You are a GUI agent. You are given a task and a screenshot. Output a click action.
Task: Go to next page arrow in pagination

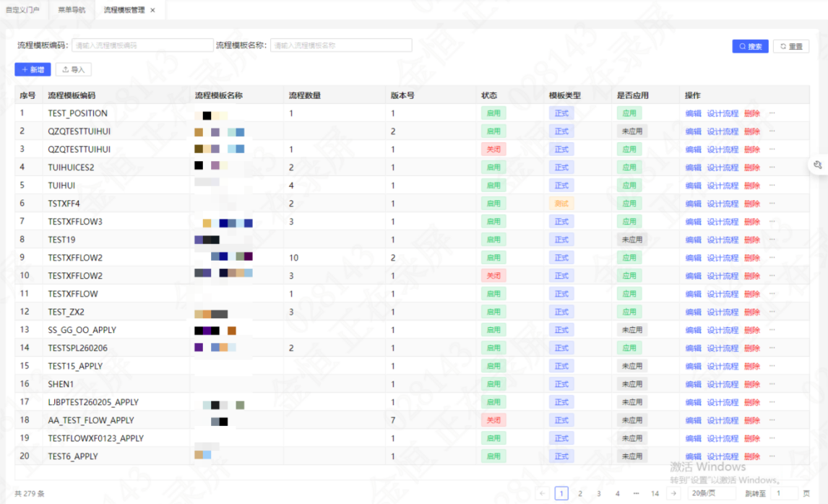pos(673,493)
